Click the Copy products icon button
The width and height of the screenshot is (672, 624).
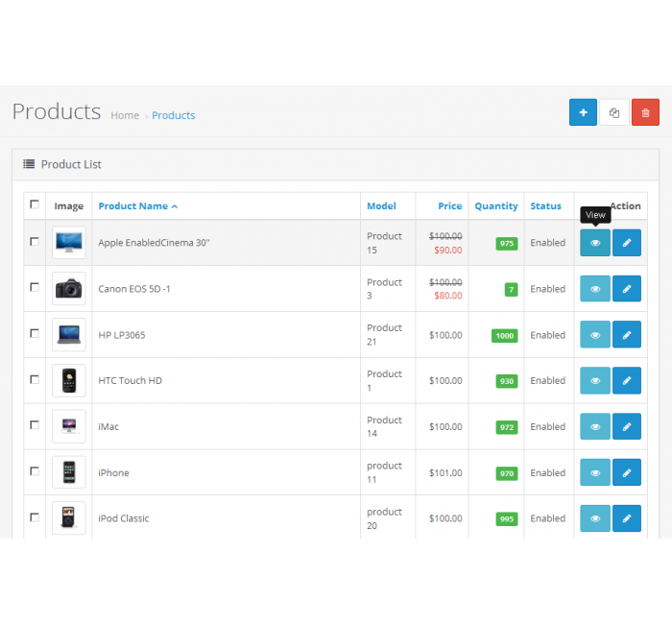point(614,112)
